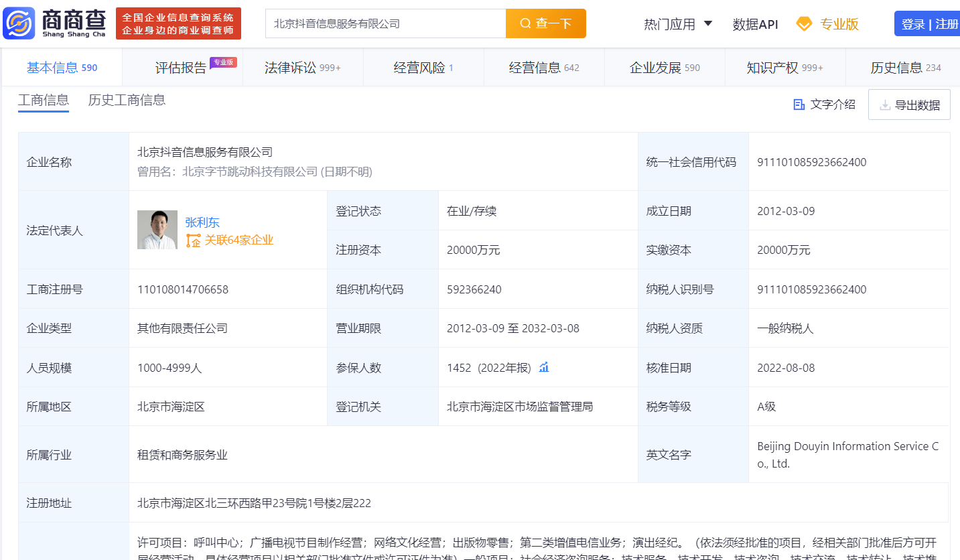Click the diamond icon beside 专业版
Screen dimensions: 960x560
803,24
